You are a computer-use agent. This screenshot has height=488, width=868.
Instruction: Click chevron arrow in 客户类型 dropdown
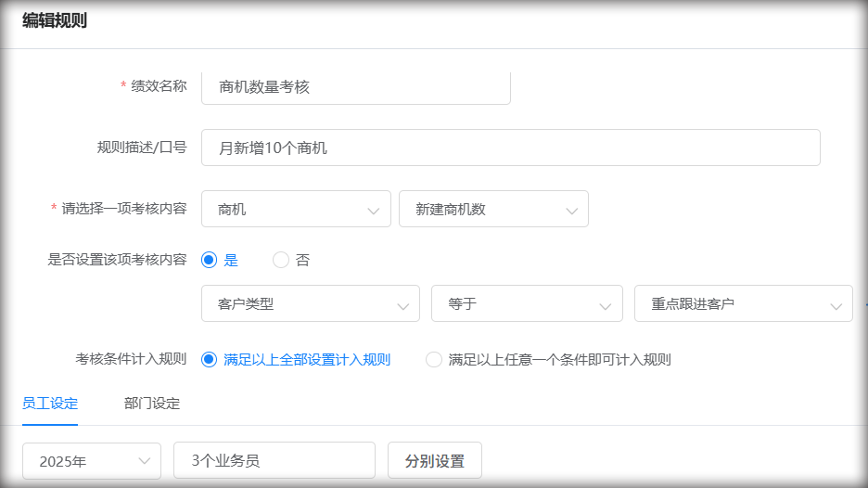coord(403,306)
